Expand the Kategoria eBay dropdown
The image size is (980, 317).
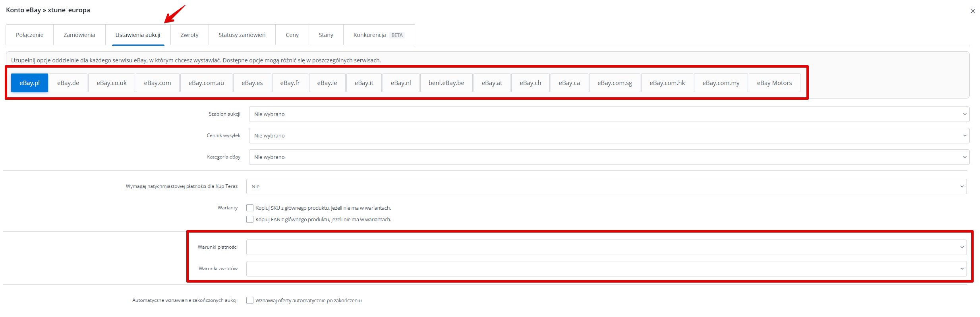point(609,157)
